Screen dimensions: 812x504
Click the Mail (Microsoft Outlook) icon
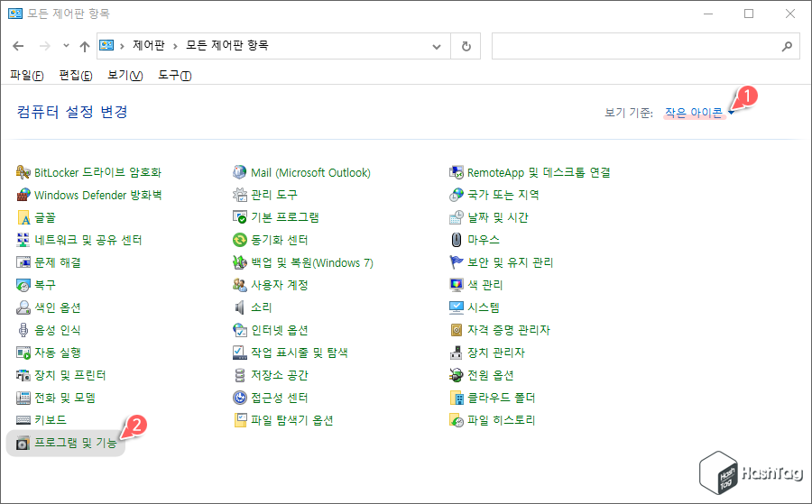[x=239, y=172]
